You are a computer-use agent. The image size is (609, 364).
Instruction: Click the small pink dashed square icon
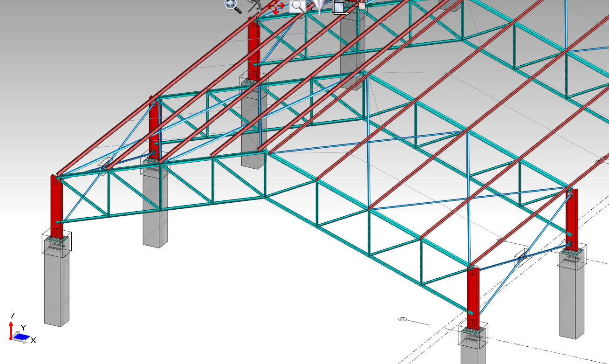pyautogui.click(x=361, y=6)
